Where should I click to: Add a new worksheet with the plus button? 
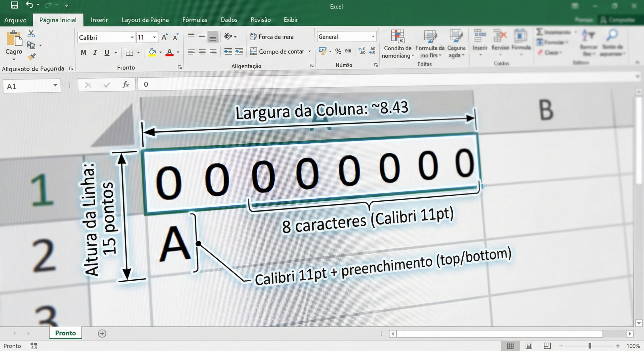click(x=102, y=334)
